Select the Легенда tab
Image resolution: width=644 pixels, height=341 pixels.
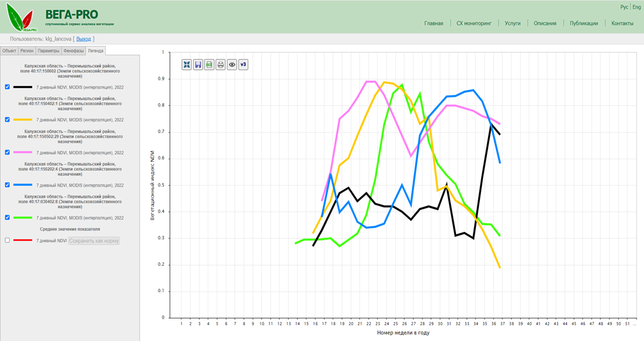click(96, 51)
